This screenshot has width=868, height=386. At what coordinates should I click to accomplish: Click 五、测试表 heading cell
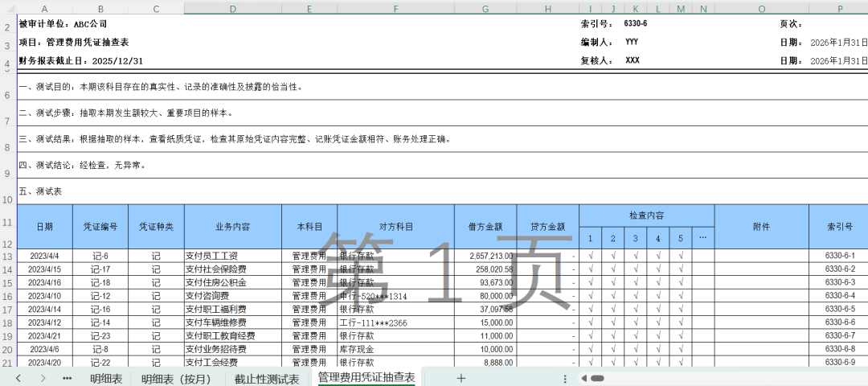40,191
